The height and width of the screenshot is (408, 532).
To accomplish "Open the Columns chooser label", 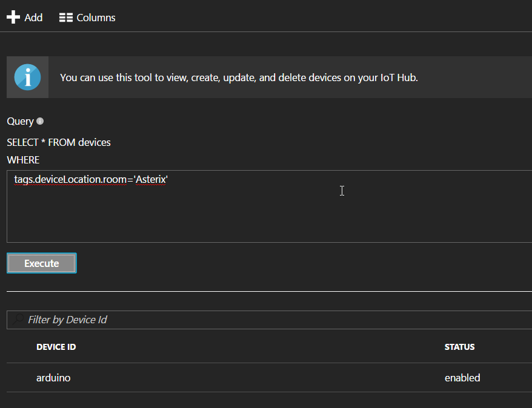I will coord(96,18).
